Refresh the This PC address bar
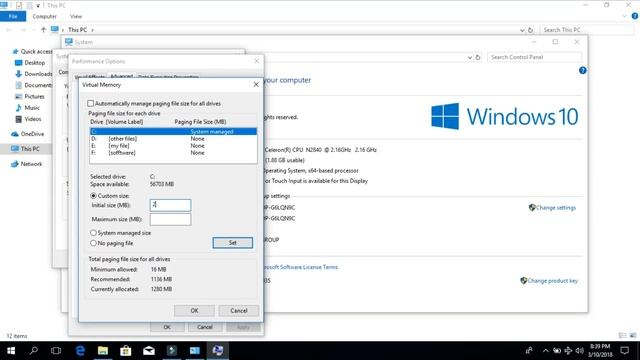The height and width of the screenshot is (360, 640). pos(530,30)
